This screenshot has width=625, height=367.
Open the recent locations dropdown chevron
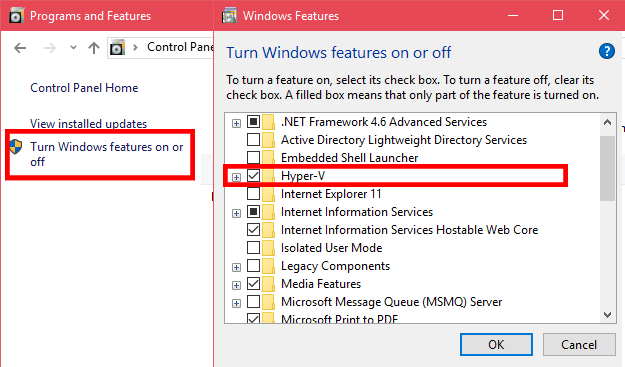point(73,48)
